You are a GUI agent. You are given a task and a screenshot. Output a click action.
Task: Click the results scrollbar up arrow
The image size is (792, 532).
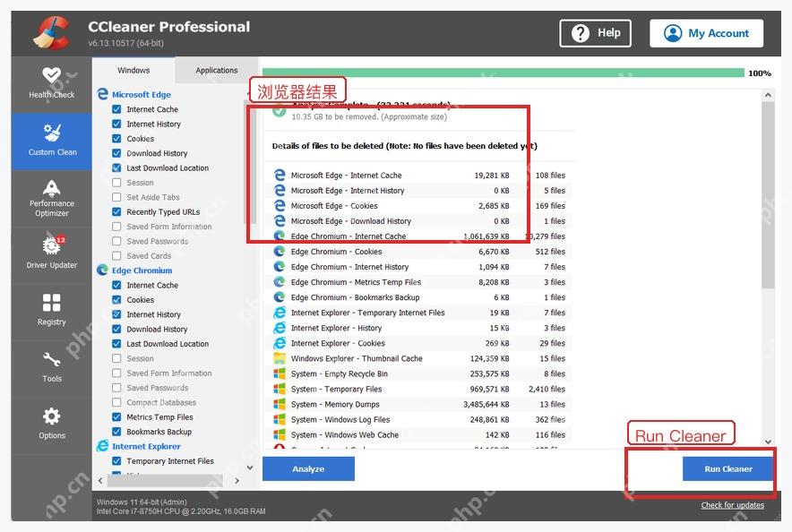768,95
